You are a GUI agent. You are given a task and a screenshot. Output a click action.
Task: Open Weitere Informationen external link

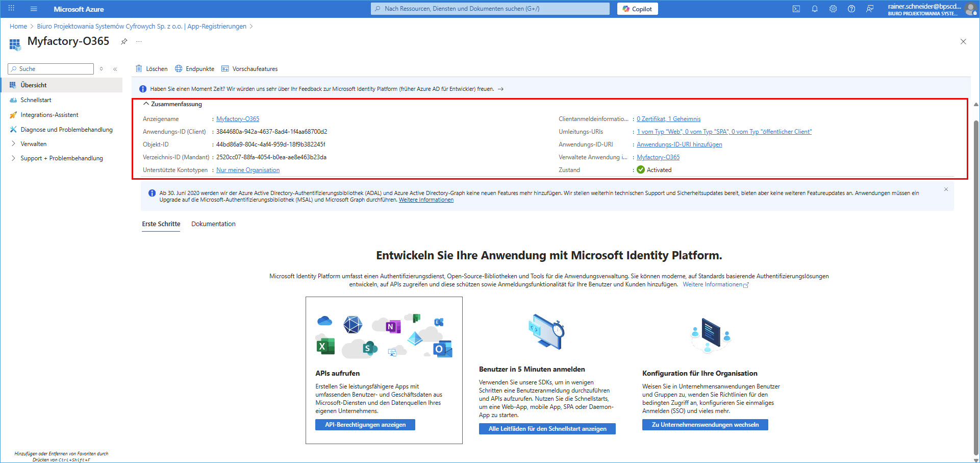(x=716, y=284)
